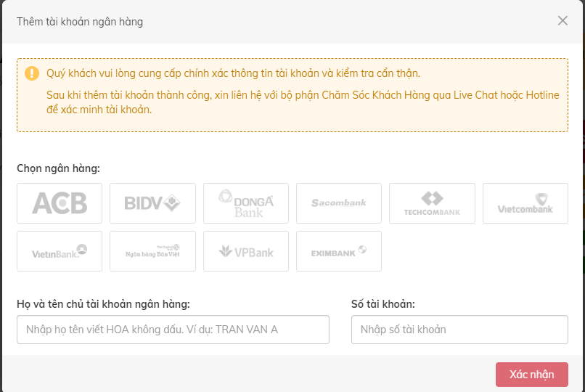Click the 'Quý khách vui lòng cung cấp' notice line
The image size is (585, 392).
233,73
